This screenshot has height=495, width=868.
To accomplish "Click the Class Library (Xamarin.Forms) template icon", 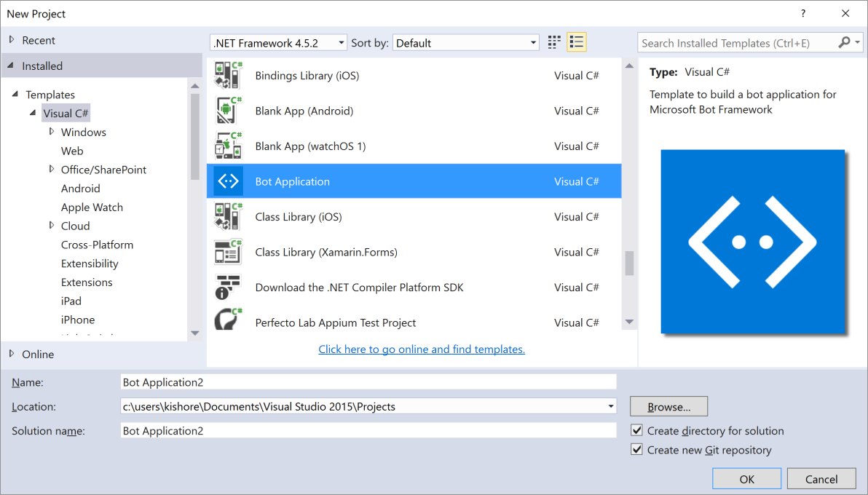I will [229, 252].
